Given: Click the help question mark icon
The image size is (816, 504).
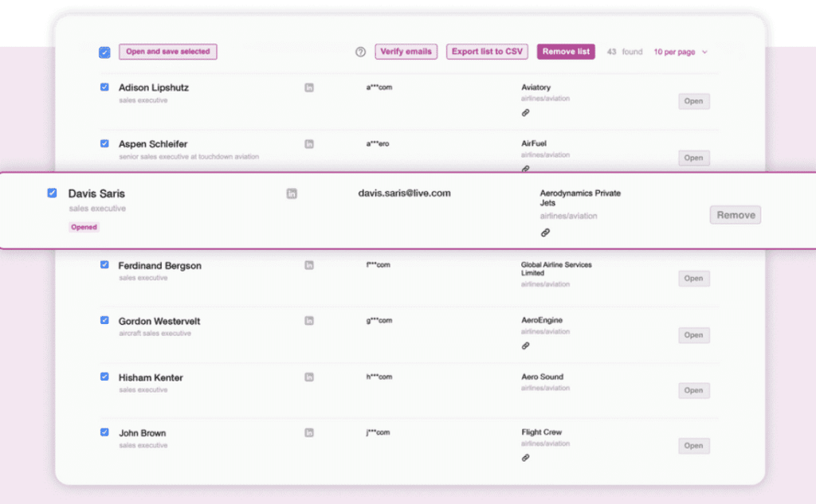Looking at the screenshot, I should (360, 52).
